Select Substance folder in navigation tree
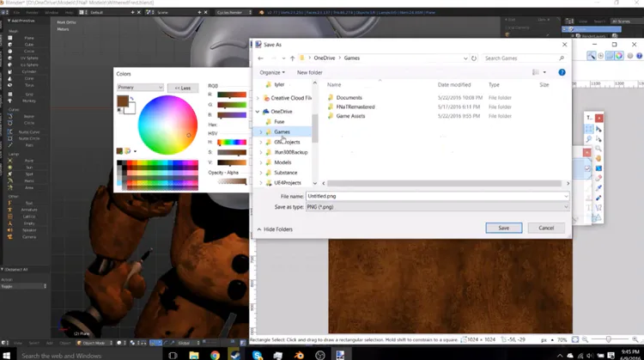The width and height of the screenshot is (644, 360). [x=285, y=173]
